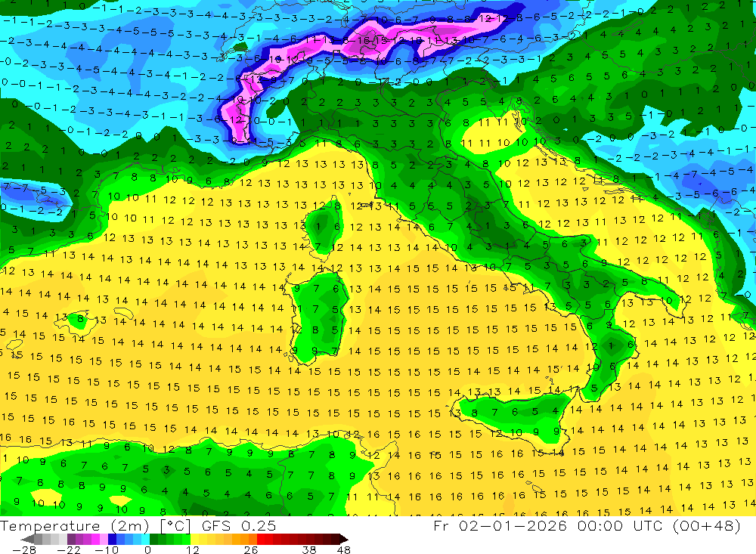Click the '(00+48)' forecast hour label
The width and height of the screenshot is (756, 554).
click(706, 525)
